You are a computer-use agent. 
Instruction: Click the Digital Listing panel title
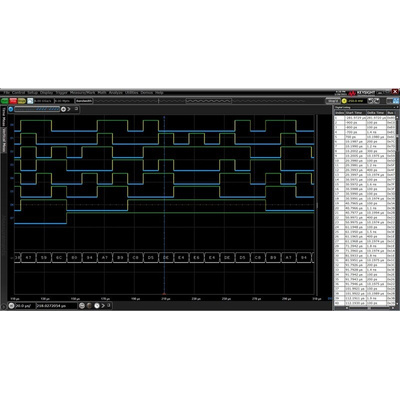click(343, 107)
